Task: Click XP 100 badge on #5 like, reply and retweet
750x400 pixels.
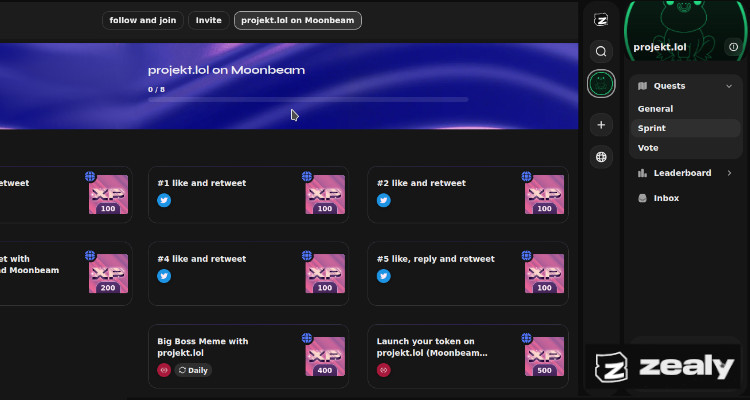Action: point(544,273)
